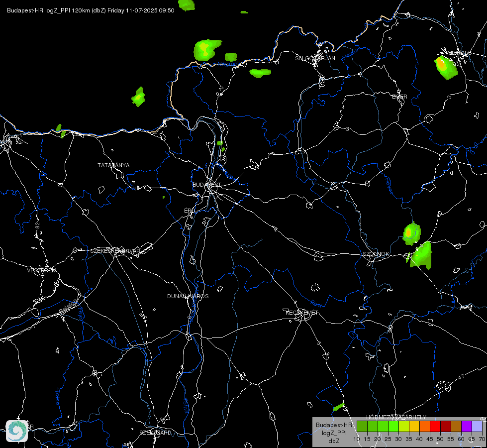This screenshot has width=487, height=448.
Task: Select the KECSKEMET city label
Action: tap(302, 313)
